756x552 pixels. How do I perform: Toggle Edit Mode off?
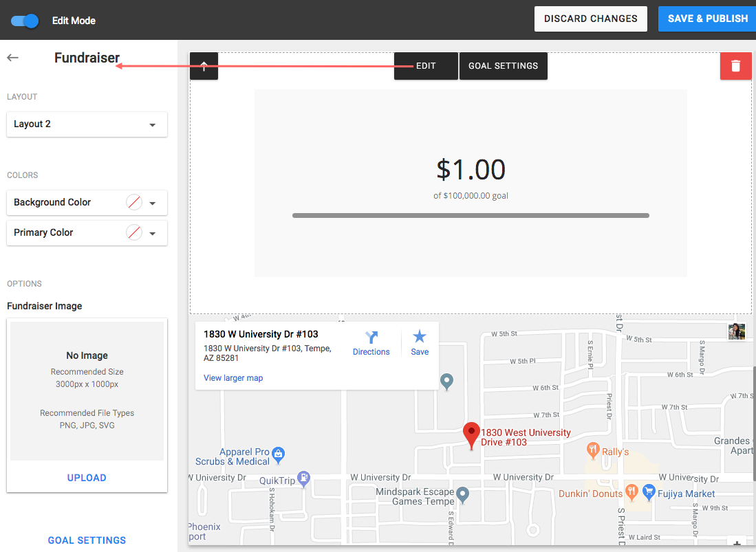click(x=24, y=21)
